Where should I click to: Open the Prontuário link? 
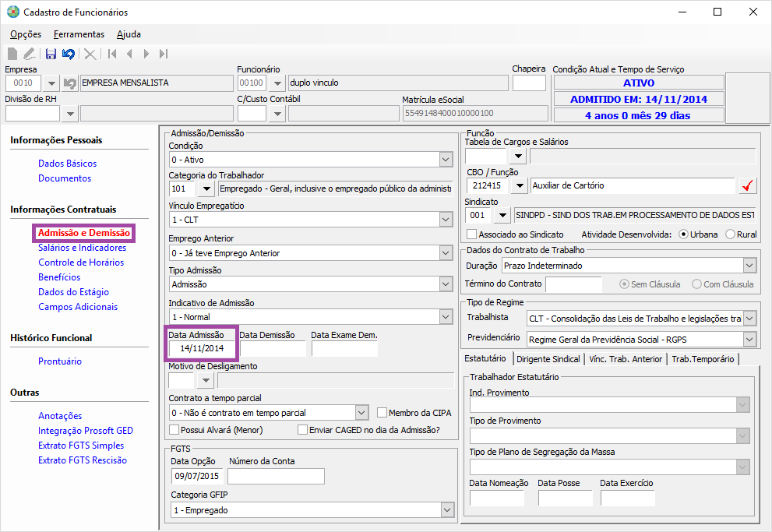coord(60,361)
